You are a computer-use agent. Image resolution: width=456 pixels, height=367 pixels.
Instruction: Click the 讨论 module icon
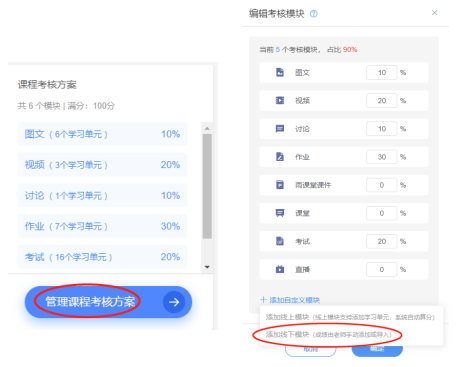click(x=280, y=129)
